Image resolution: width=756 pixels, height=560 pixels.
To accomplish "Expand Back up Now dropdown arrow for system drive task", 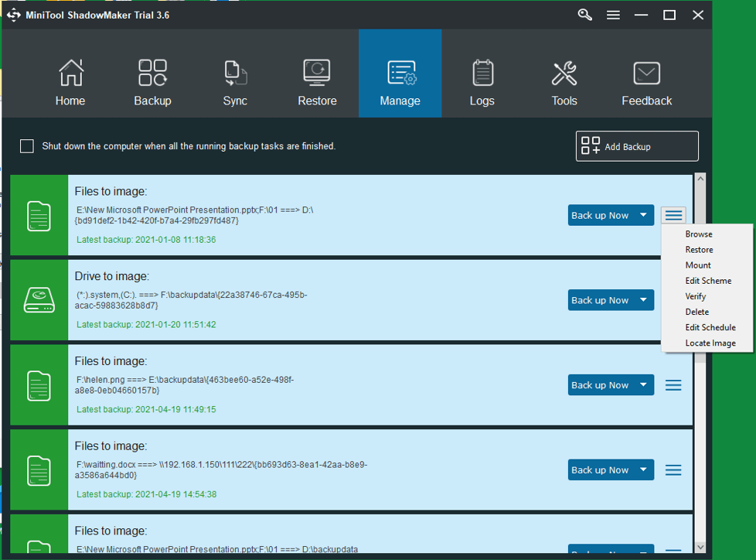I will (x=644, y=300).
